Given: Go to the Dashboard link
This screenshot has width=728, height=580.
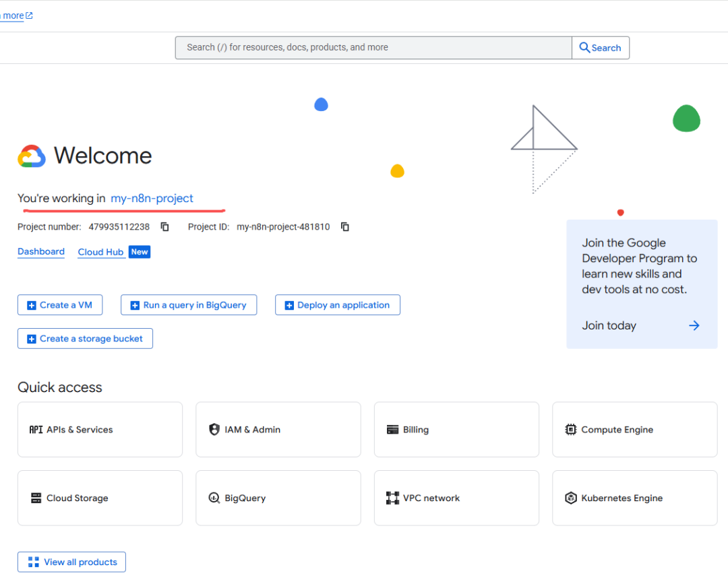Looking at the screenshot, I should click(41, 252).
